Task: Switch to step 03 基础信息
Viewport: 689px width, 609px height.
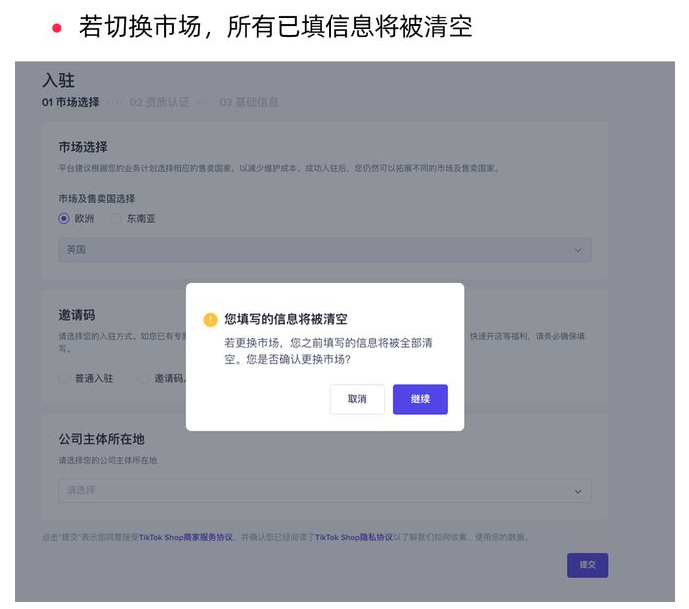Action: [x=249, y=102]
